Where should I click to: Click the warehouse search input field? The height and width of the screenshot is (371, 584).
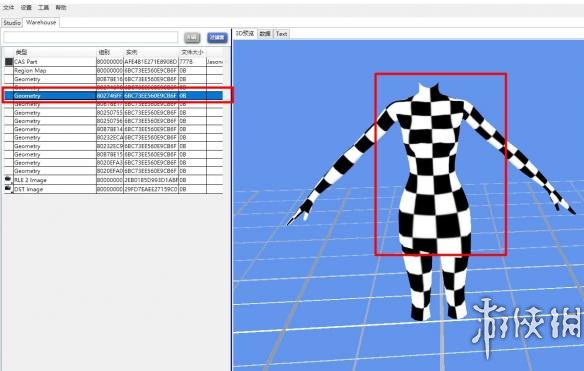tap(91, 37)
